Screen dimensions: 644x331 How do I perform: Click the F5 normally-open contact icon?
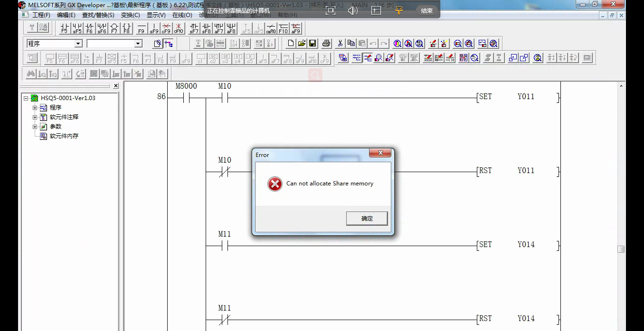65,28
